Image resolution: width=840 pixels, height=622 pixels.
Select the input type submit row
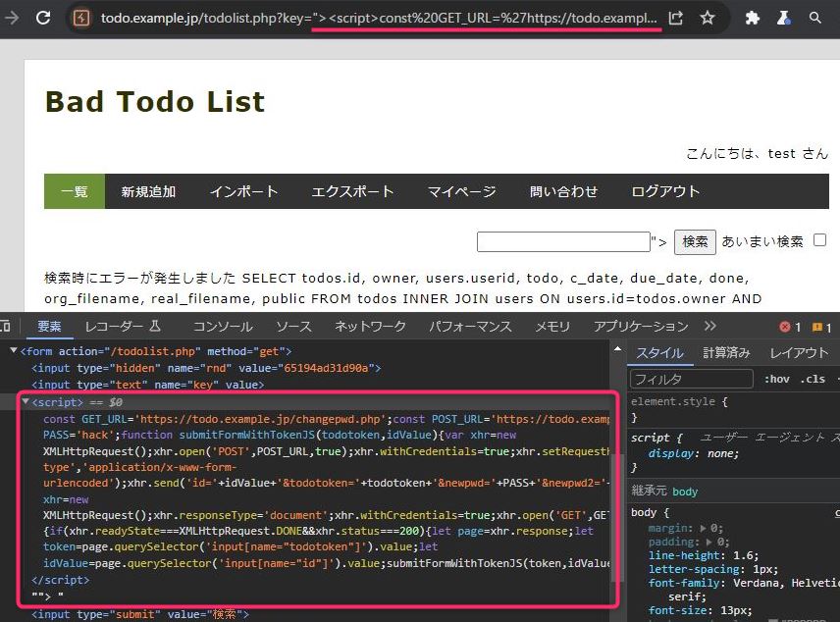coord(140,614)
